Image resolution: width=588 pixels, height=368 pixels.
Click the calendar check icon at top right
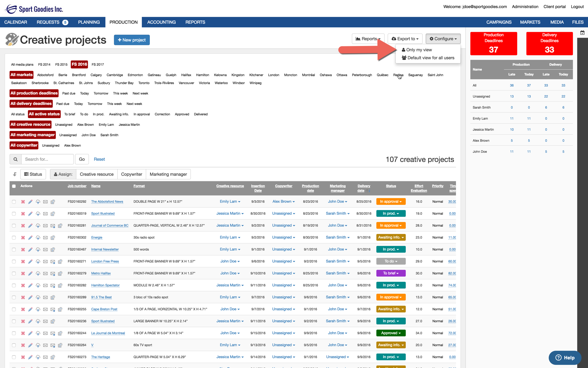pos(582,33)
